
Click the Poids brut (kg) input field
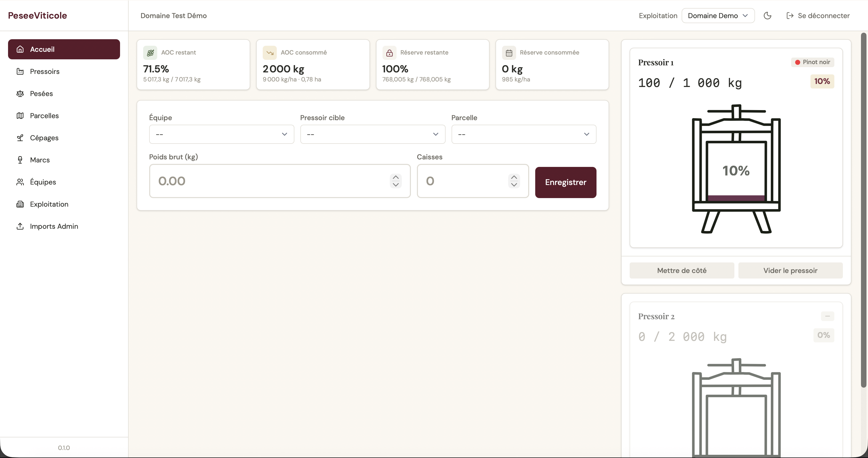click(280, 181)
